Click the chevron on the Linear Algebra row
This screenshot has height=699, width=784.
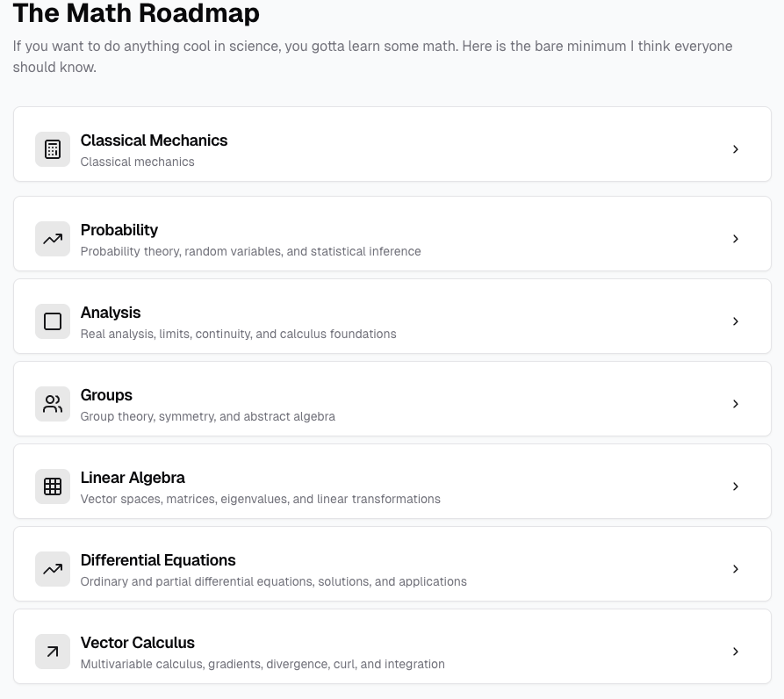pyautogui.click(x=735, y=486)
